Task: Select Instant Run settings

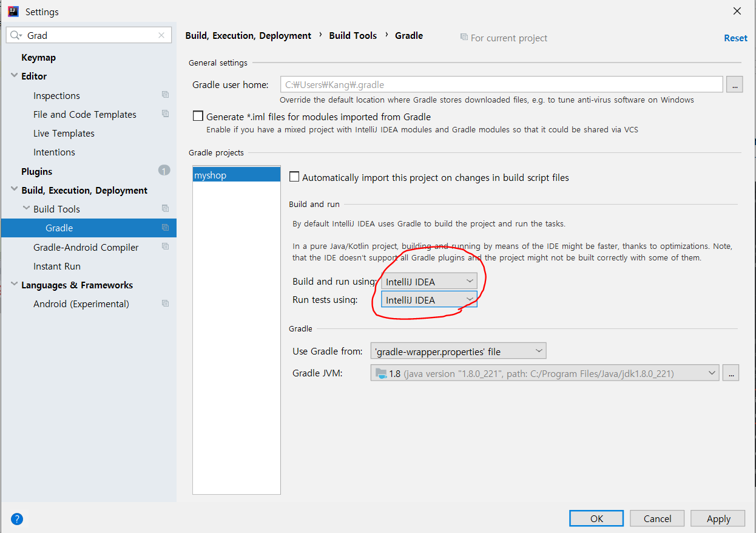Action: pyautogui.click(x=57, y=266)
